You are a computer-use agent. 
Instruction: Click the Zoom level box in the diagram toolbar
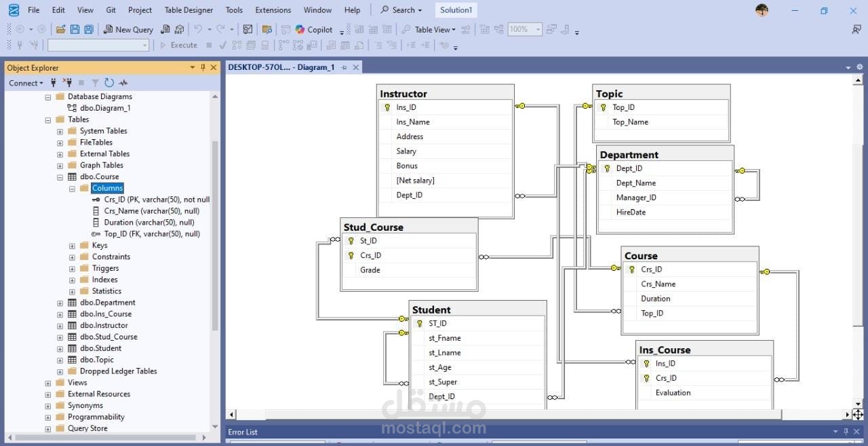521,29
